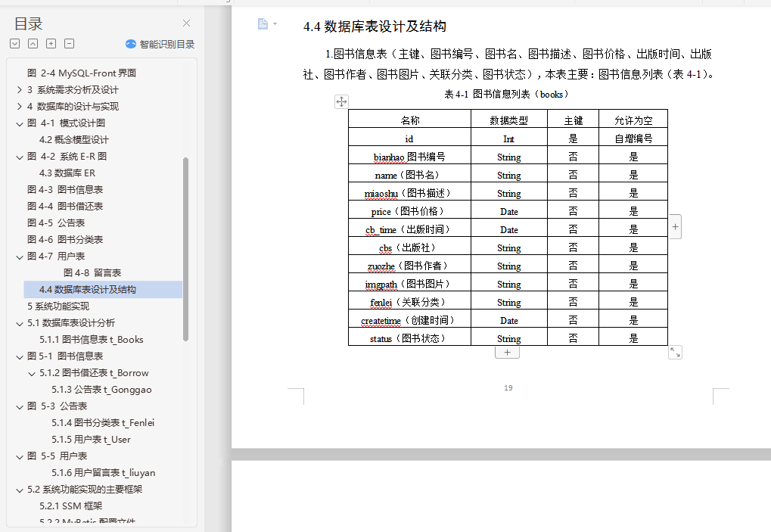Open 5.1.1 图书信息表 t_Books entry

[92, 340]
